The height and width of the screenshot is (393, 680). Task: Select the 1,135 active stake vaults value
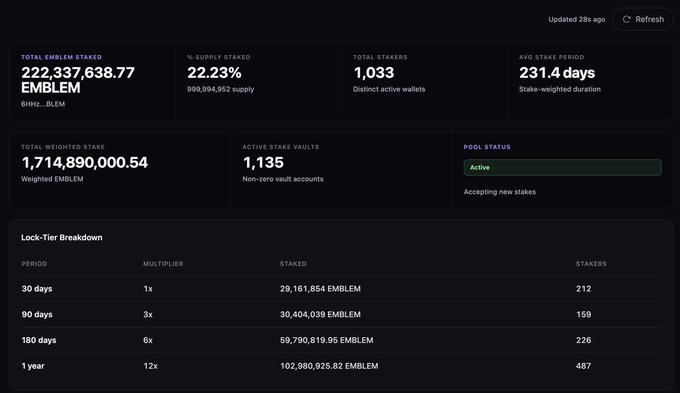click(263, 163)
